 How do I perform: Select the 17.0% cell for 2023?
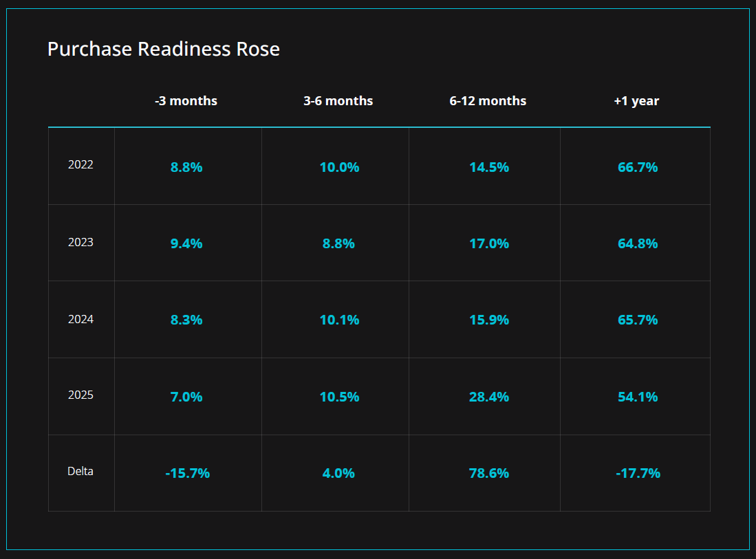click(x=489, y=243)
